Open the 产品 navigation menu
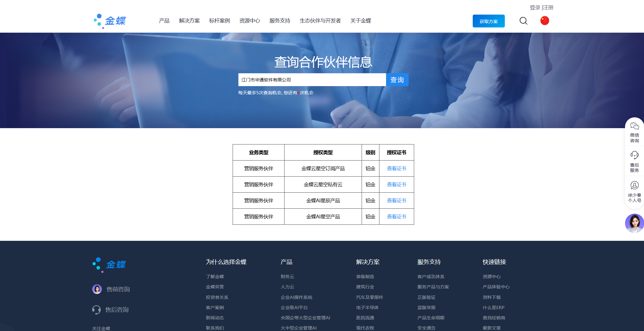 (164, 21)
